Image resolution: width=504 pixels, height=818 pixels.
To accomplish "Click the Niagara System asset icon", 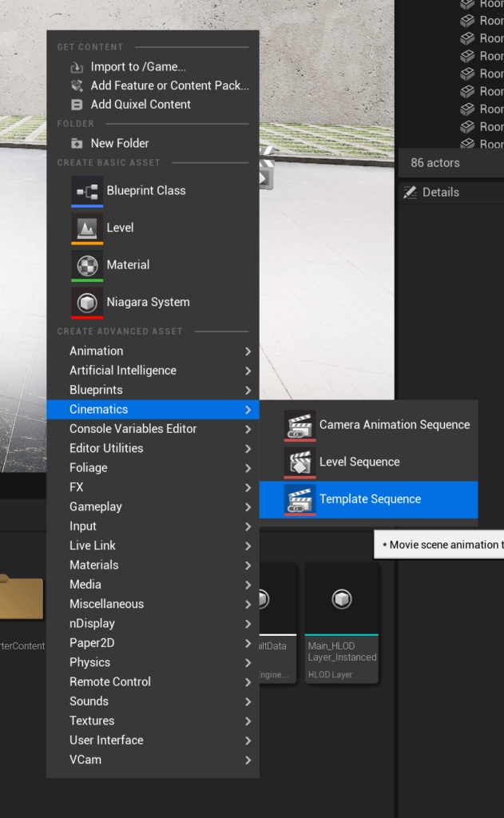I will coord(87,303).
